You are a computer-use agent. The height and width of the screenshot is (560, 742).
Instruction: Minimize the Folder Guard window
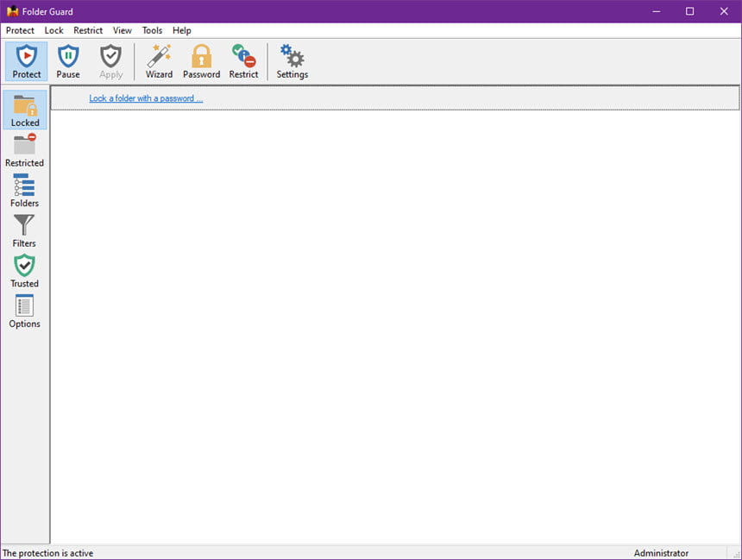(x=657, y=11)
